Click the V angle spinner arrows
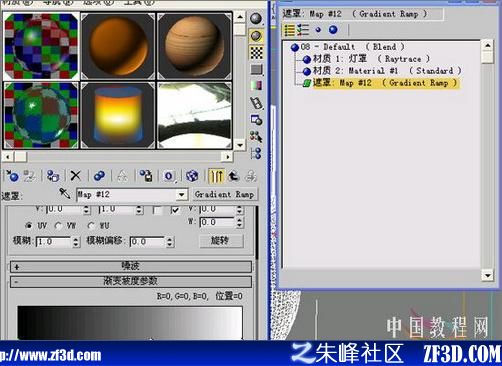 pos(239,210)
